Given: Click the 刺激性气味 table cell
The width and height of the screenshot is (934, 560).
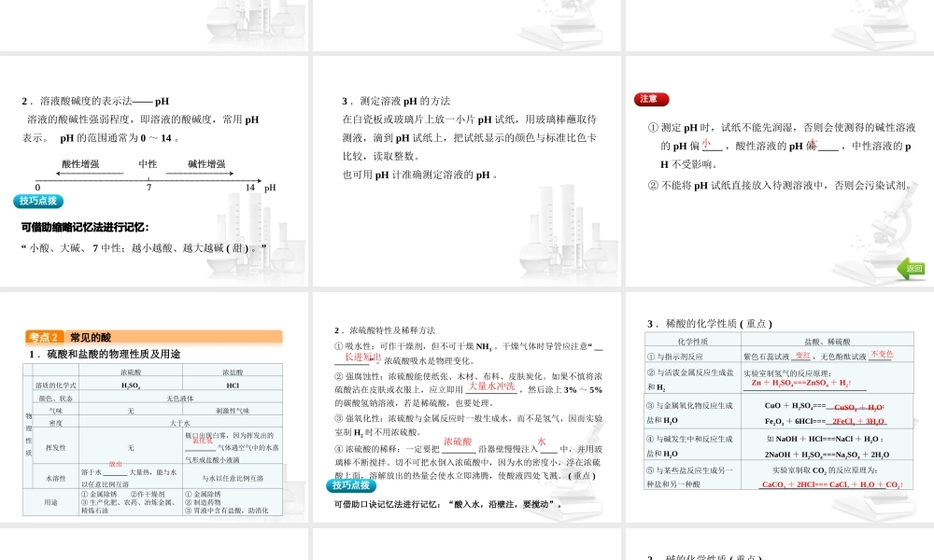Looking at the screenshot, I should coord(233,411).
